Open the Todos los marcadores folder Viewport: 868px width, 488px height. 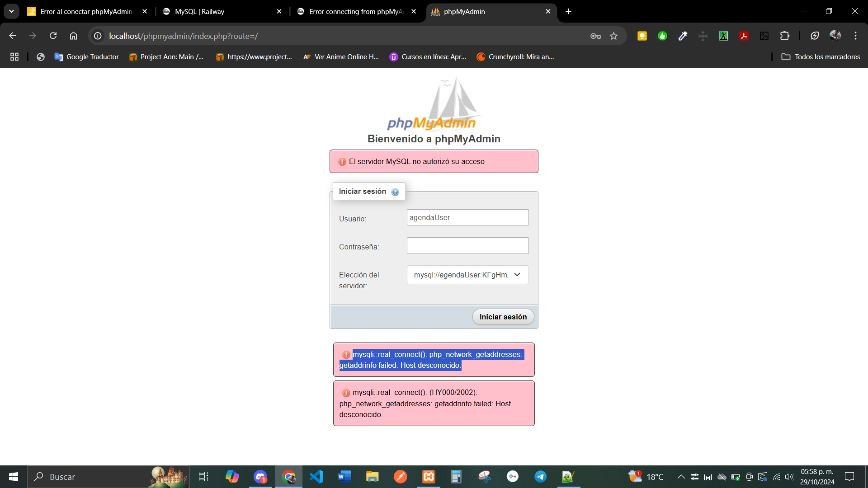tap(821, 57)
